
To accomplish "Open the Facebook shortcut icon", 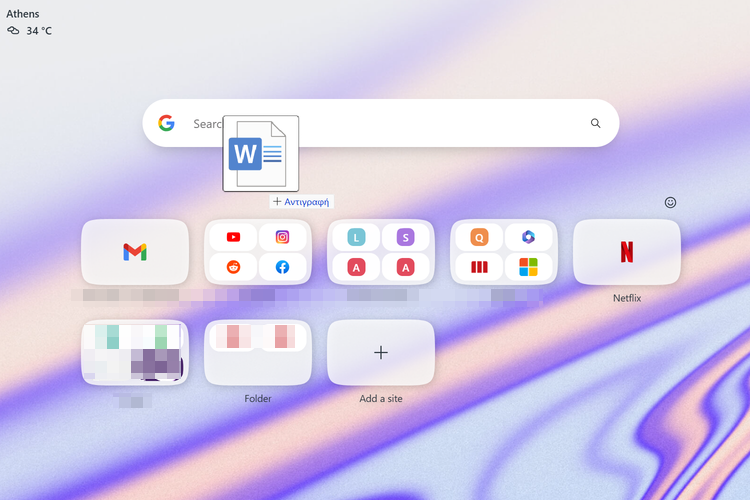I will coord(282,267).
